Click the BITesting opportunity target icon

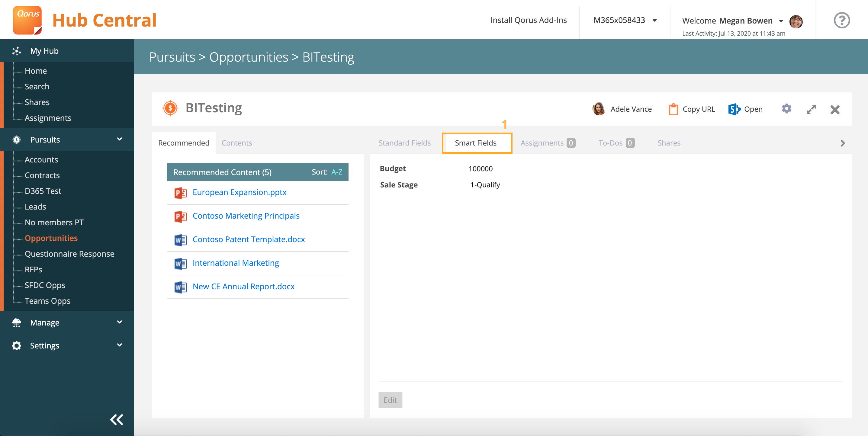coord(170,108)
